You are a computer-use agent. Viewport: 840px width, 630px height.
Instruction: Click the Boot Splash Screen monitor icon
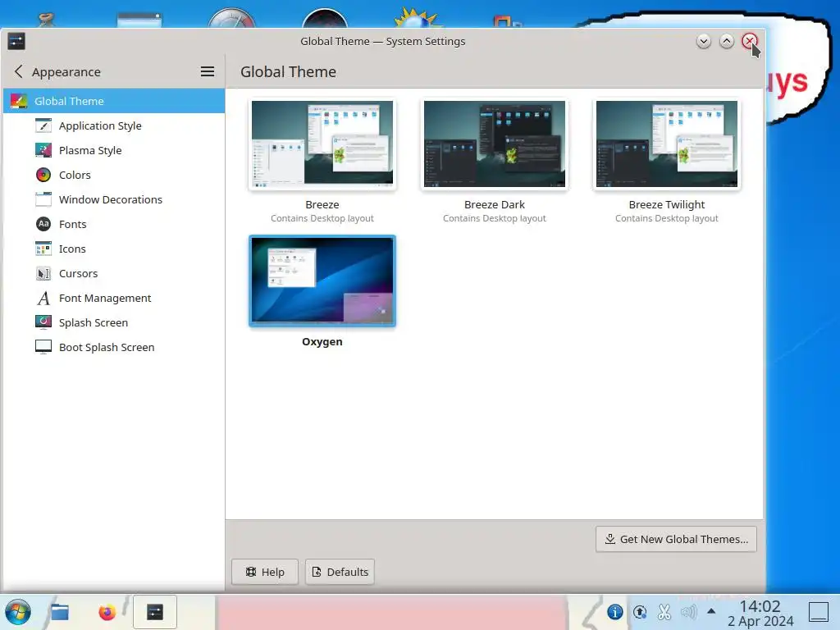(43, 347)
